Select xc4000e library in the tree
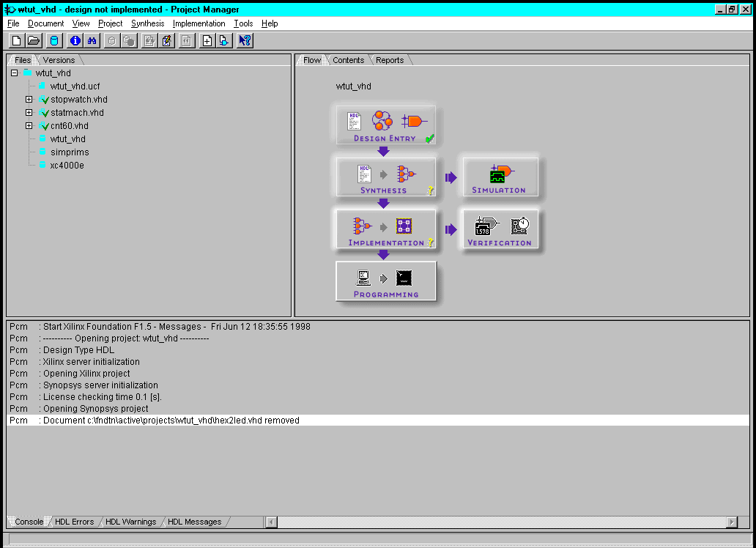Viewport: 756px width, 548px height. 67,166
